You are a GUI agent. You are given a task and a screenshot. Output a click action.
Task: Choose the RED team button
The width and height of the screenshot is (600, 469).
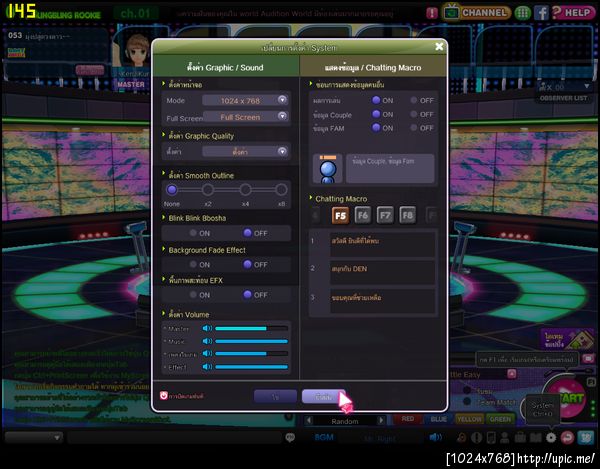408,419
